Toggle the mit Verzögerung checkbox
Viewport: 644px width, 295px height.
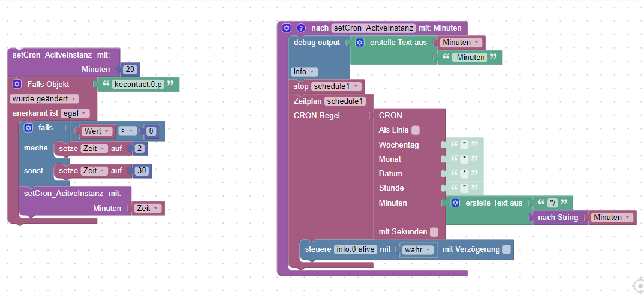click(507, 249)
